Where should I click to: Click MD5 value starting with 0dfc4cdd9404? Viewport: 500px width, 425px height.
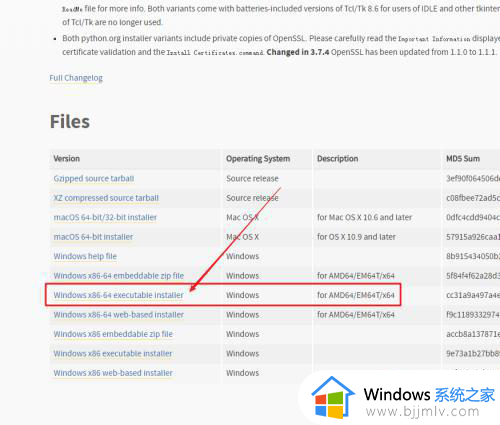point(473,217)
